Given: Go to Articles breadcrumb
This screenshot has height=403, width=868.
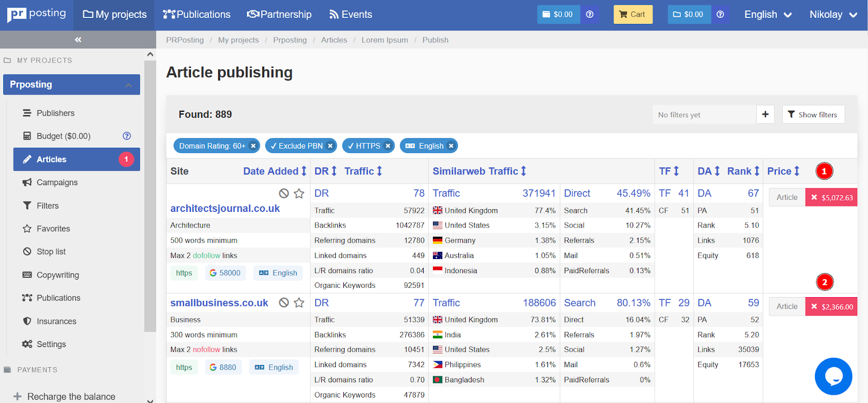Looking at the screenshot, I should coord(334,40).
